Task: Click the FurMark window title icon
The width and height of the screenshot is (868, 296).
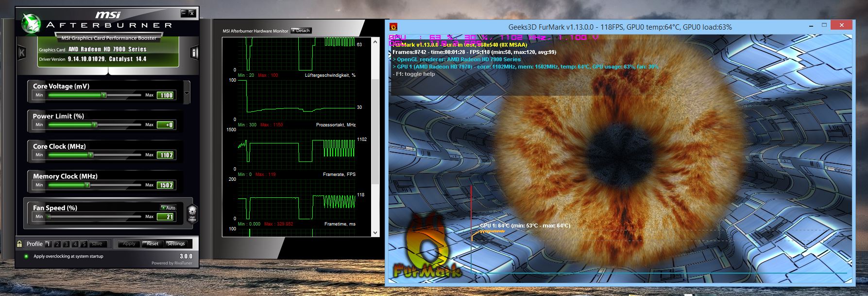Action: (x=393, y=27)
